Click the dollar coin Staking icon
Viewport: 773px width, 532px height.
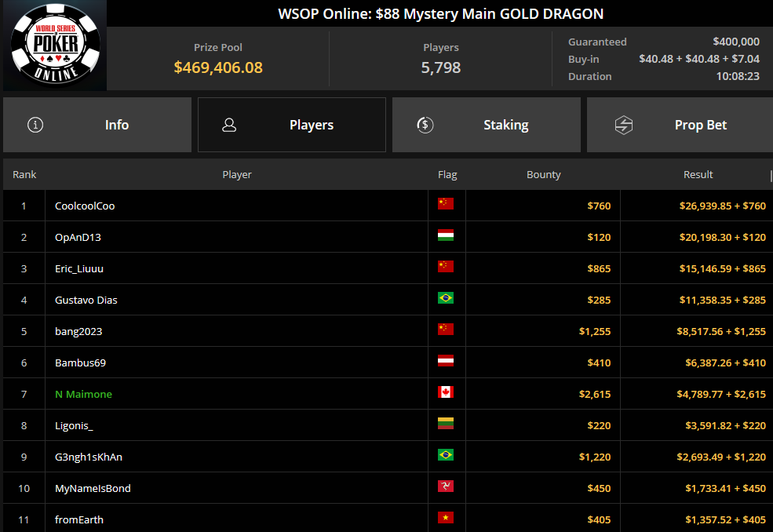[x=425, y=125]
